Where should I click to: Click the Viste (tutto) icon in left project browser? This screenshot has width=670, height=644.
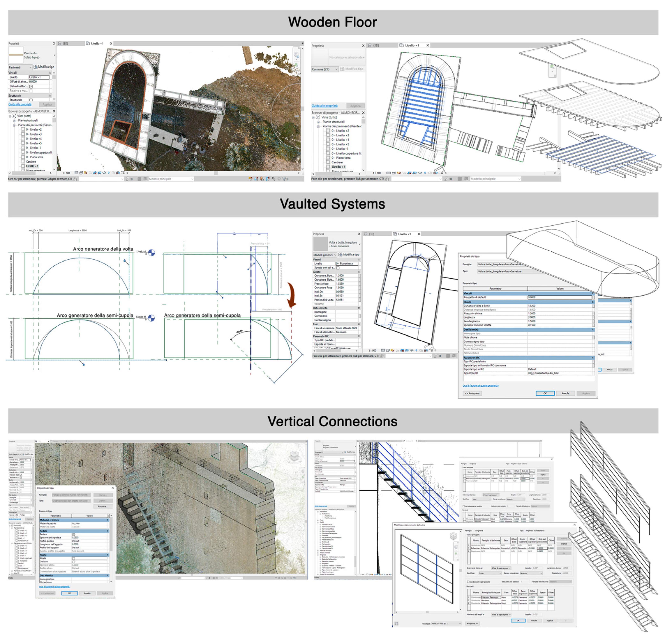click(14, 116)
